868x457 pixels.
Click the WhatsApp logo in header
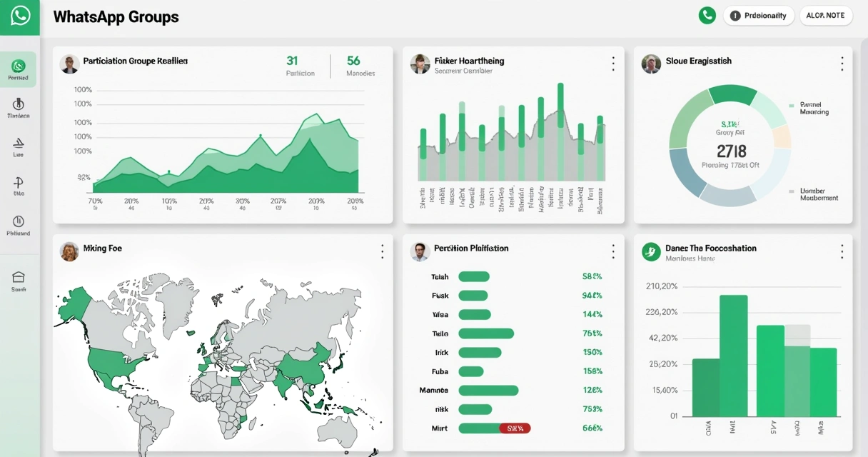(x=20, y=16)
